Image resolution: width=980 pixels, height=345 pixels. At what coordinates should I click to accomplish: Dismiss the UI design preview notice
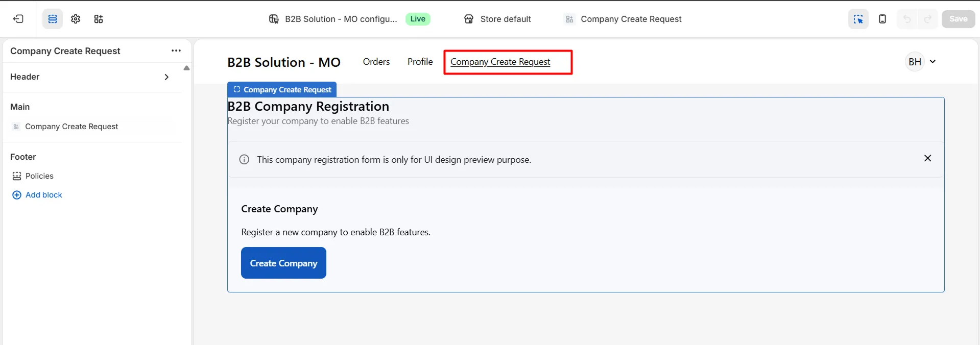928,158
